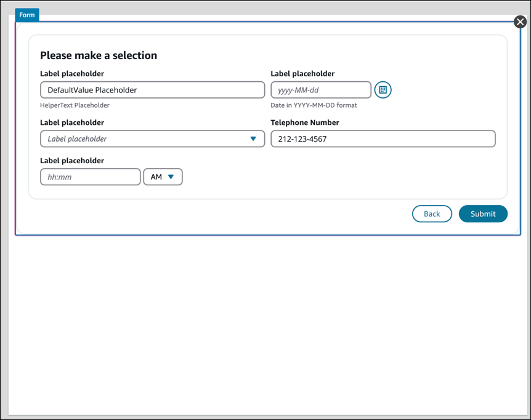
Task: Select the Form tab icon at top left
Action: pyautogui.click(x=26, y=15)
